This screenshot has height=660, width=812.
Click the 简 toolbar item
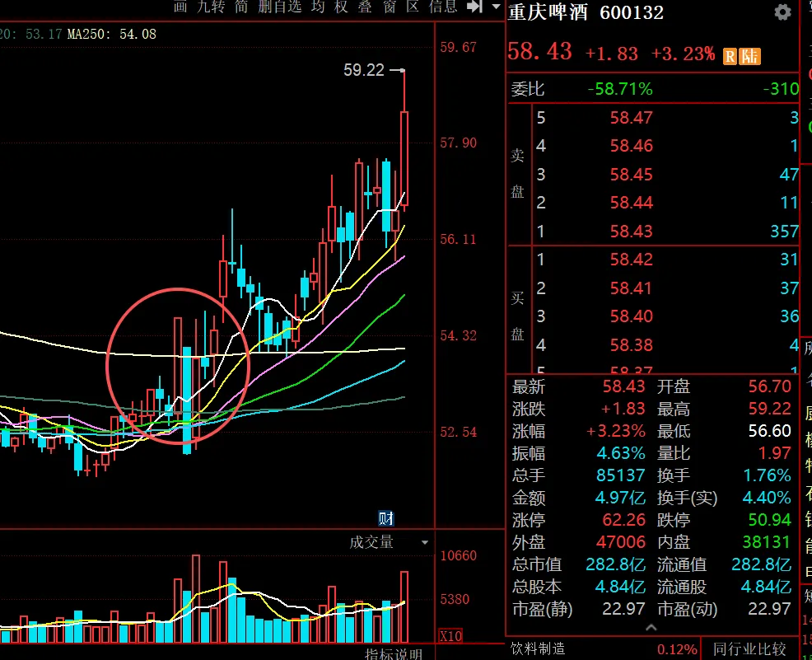coord(241,7)
